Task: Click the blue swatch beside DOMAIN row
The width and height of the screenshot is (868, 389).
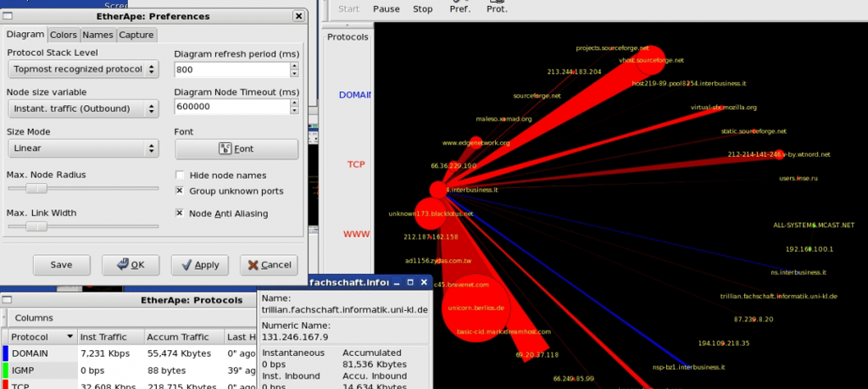Action: (x=5, y=353)
